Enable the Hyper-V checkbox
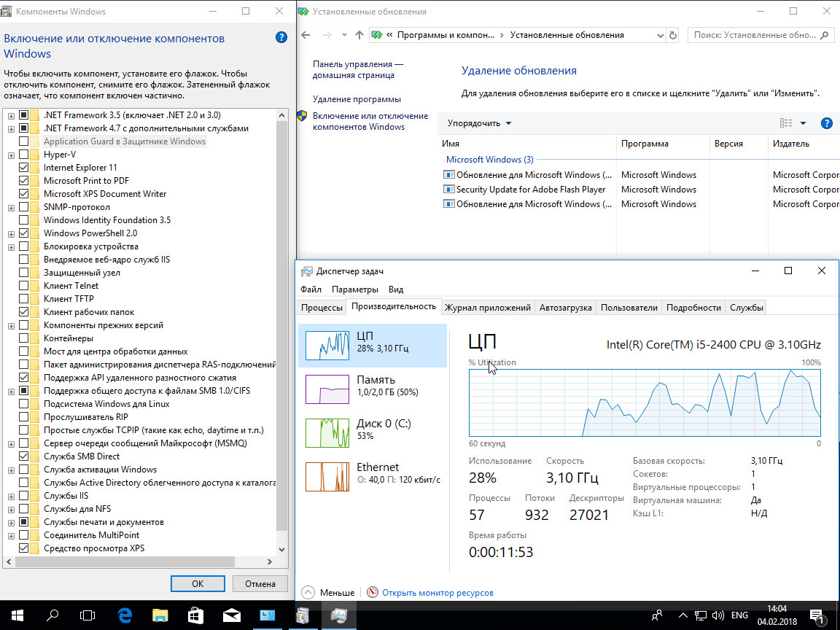This screenshot has width=840, height=630. coord(23,155)
